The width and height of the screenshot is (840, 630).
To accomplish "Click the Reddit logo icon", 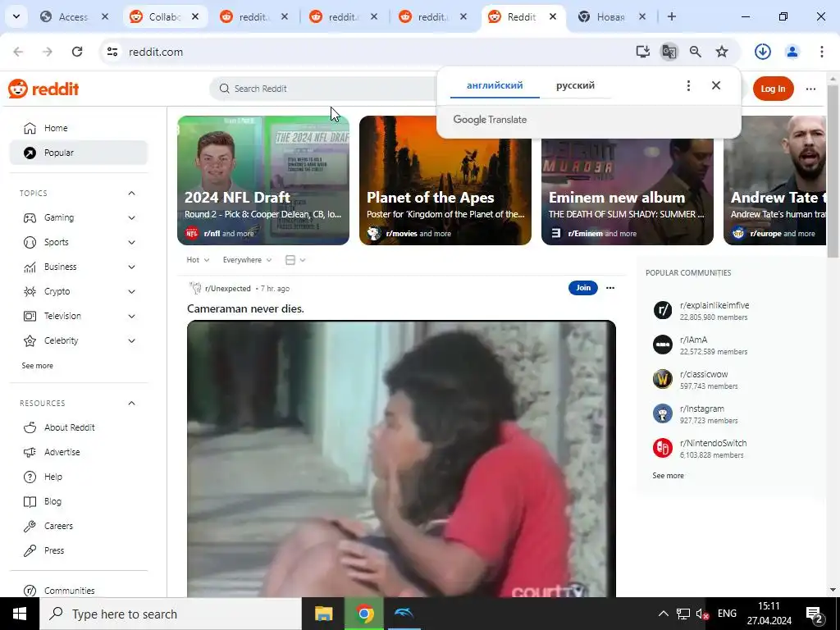I will tap(18, 89).
